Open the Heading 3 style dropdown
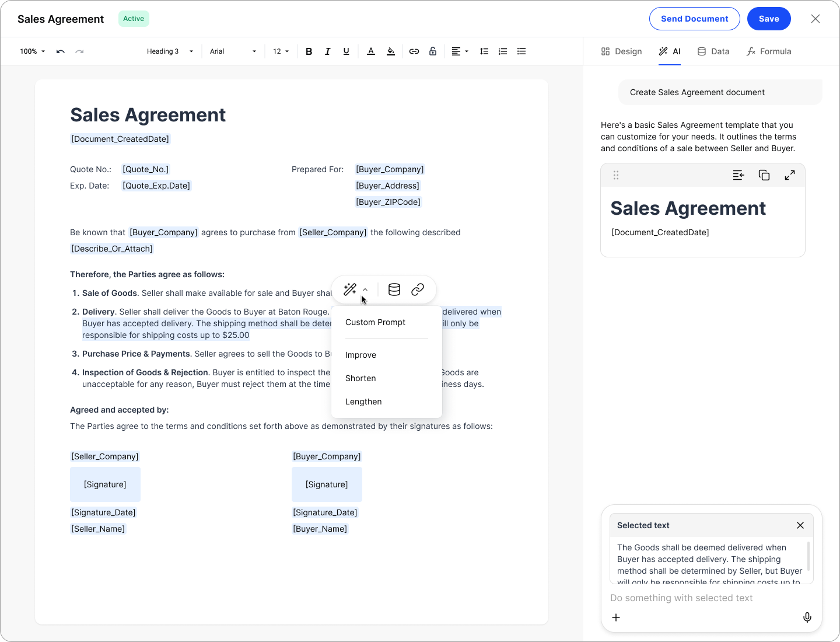The height and width of the screenshot is (642, 840). pyautogui.click(x=170, y=51)
